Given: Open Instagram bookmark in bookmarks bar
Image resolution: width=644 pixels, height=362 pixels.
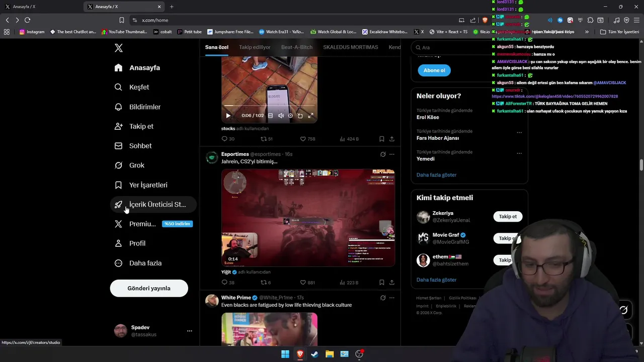Looking at the screenshot, I should click(32, 32).
